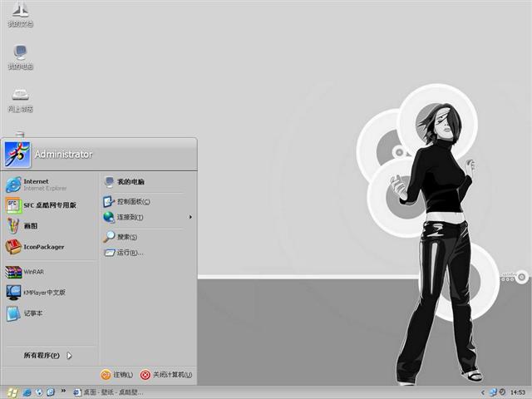Click the network tray icon

coord(493,392)
